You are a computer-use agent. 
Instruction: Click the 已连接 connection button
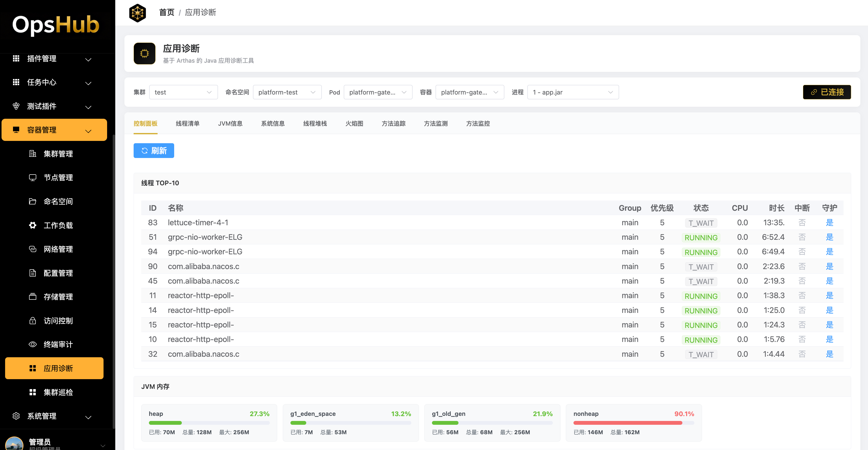point(826,92)
